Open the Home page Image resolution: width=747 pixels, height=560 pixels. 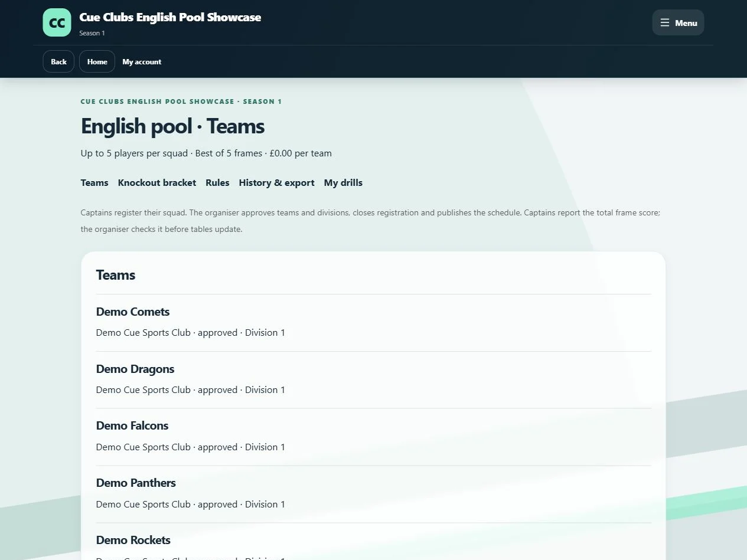[x=97, y=61]
